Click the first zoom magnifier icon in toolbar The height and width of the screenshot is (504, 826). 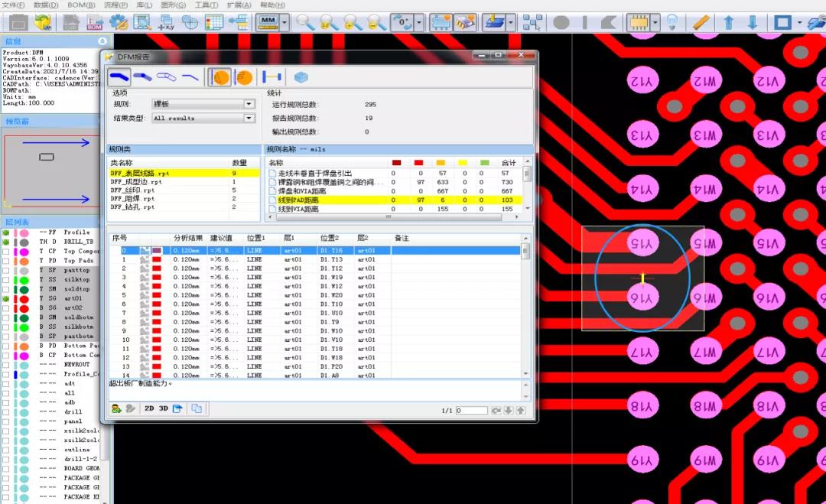click(305, 22)
